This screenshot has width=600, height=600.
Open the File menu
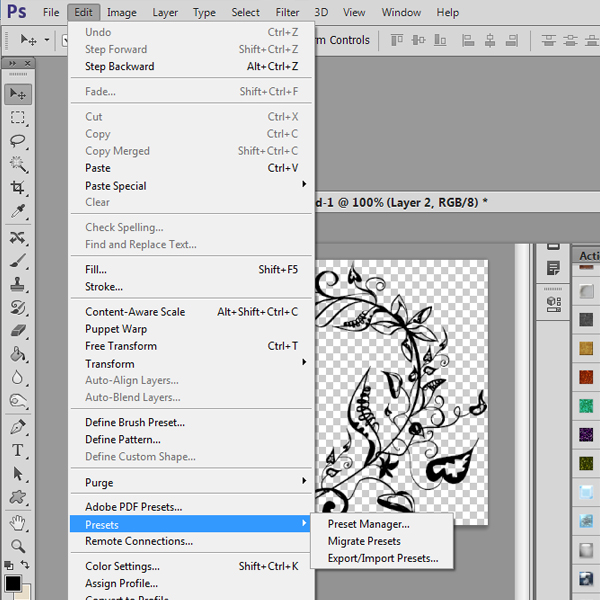(x=51, y=13)
